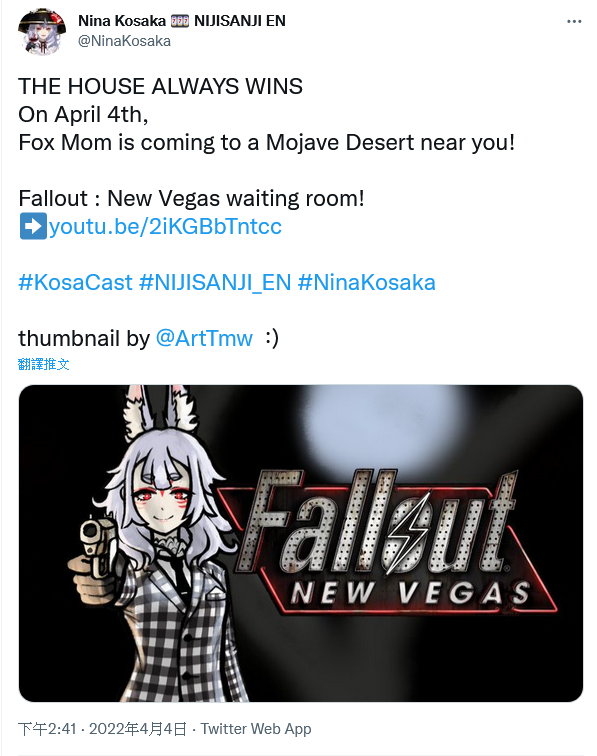The height and width of the screenshot is (756, 597).
Task: Click the blue right-arrow emoji before the link
Action: 33,226
